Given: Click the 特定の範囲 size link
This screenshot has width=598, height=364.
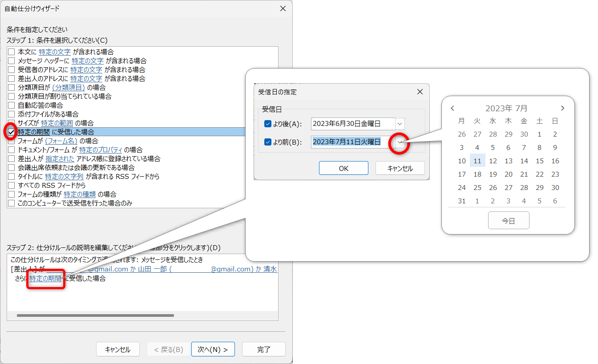Looking at the screenshot, I should pyautogui.click(x=57, y=123).
